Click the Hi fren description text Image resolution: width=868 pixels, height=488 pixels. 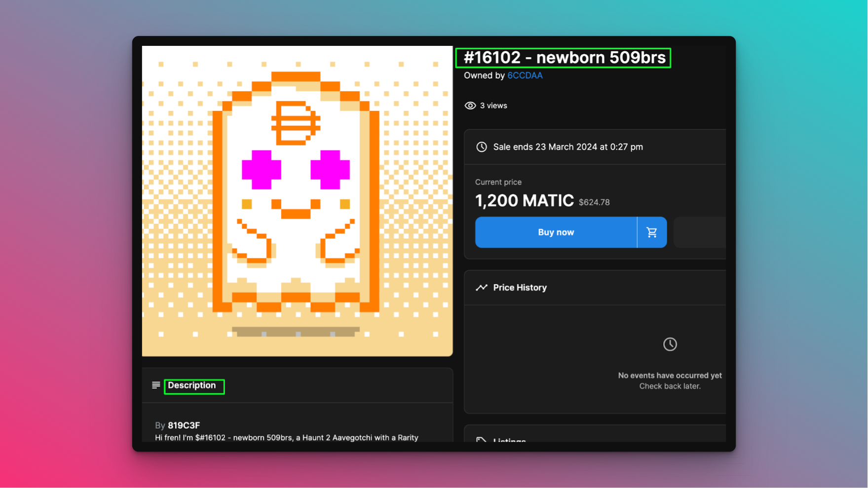tap(287, 438)
